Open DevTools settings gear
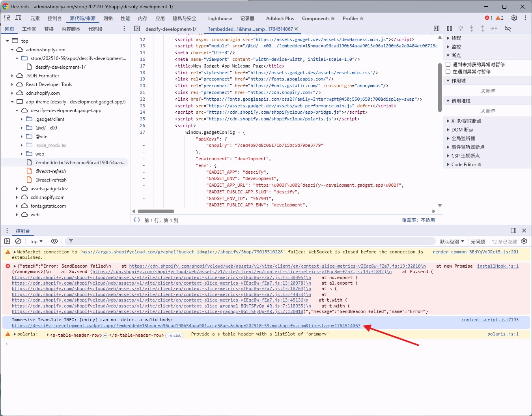This screenshot has height=416, width=532. pyautogui.click(x=514, y=18)
